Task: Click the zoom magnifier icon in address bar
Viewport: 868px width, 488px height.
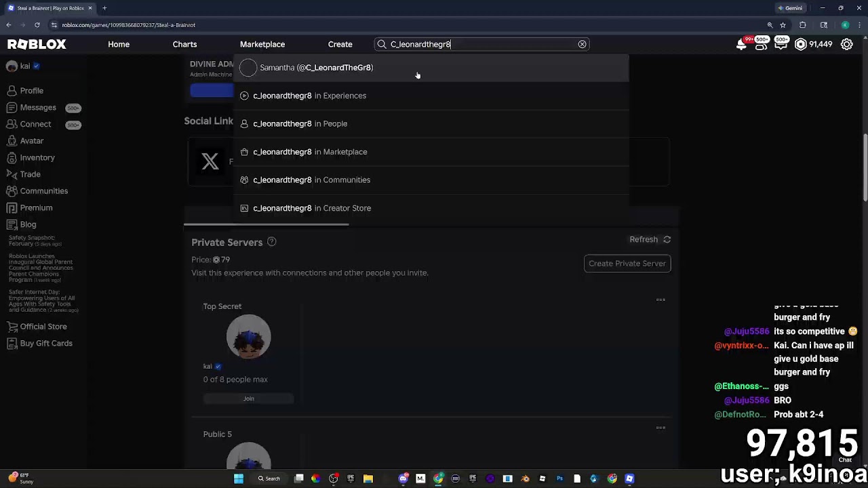Action: point(770,25)
